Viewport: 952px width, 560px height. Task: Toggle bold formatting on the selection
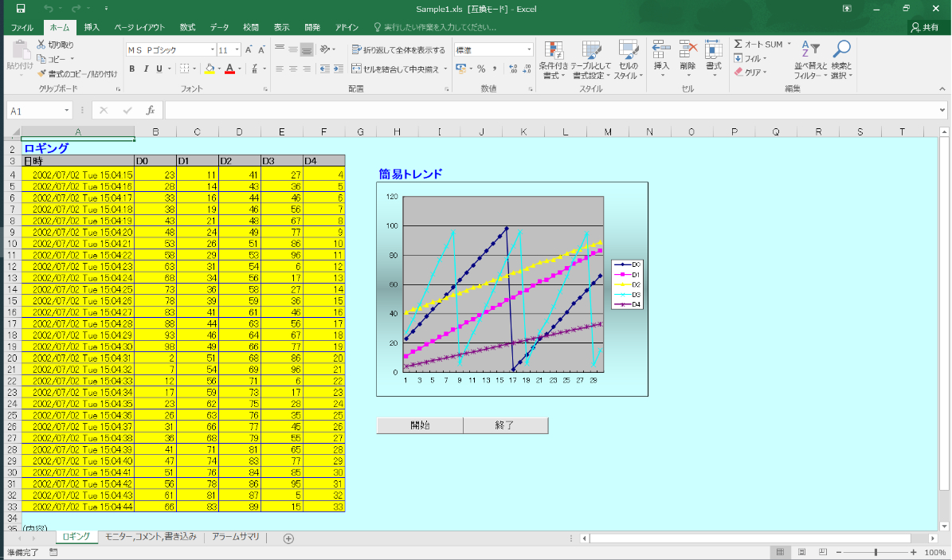coord(132,69)
